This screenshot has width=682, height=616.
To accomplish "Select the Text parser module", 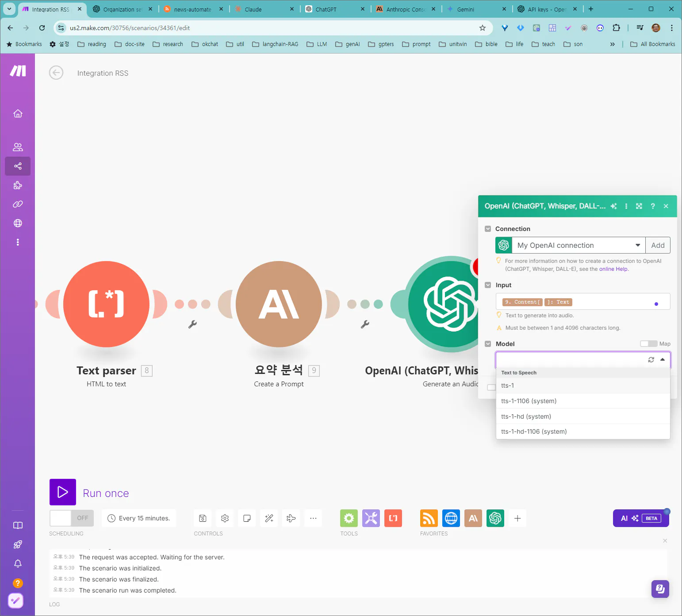I will pyautogui.click(x=106, y=304).
